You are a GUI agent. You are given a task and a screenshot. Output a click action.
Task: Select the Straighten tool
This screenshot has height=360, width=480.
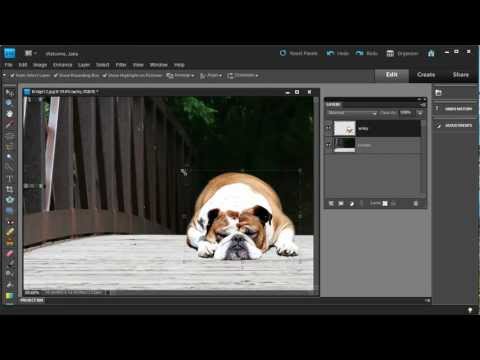(x=10, y=211)
